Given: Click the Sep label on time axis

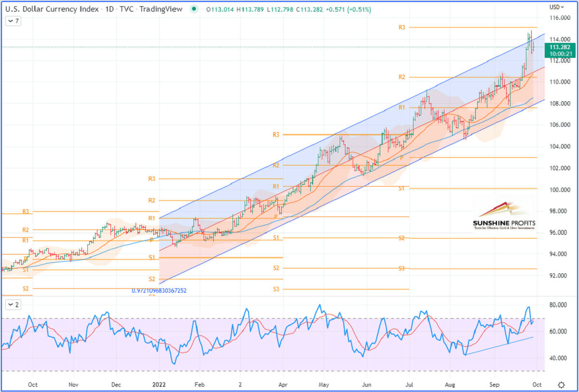Looking at the screenshot, I should [x=494, y=385].
